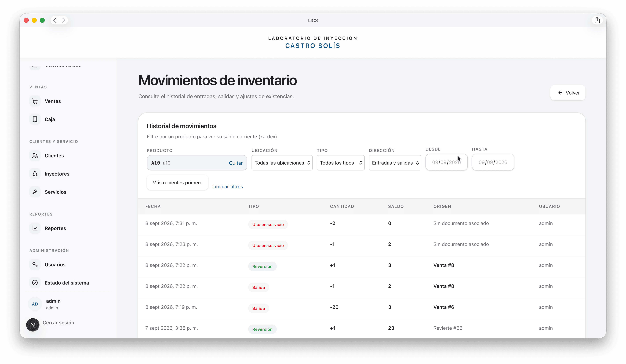Click the CANTIDAD column header
The width and height of the screenshot is (626, 364).
(x=342, y=206)
